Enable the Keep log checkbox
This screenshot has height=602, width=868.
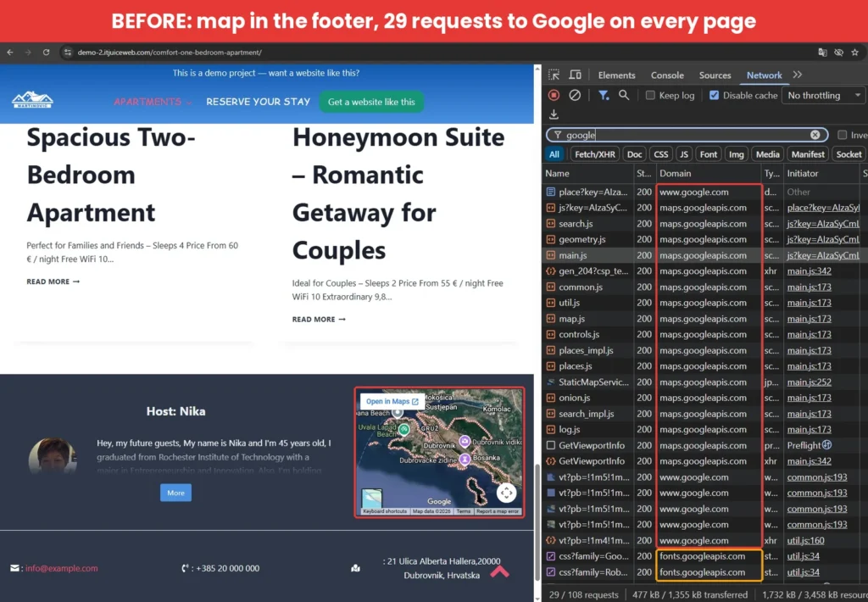(650, 95)
